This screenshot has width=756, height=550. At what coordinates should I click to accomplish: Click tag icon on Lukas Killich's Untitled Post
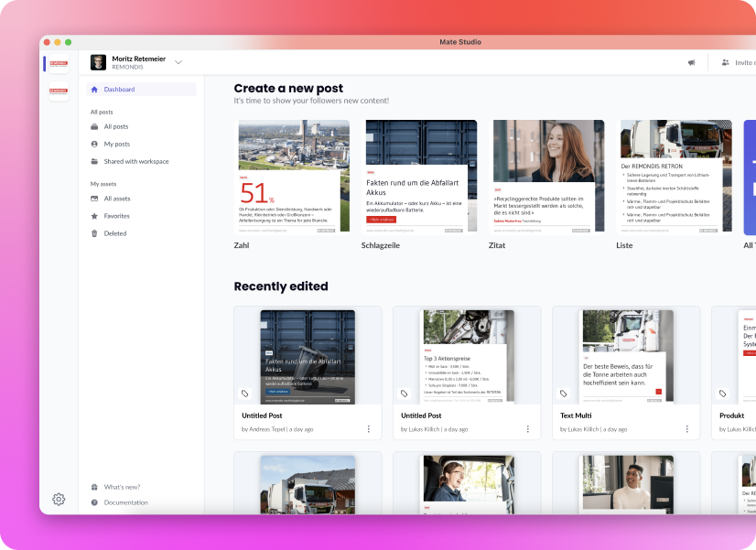click(404, 394)
